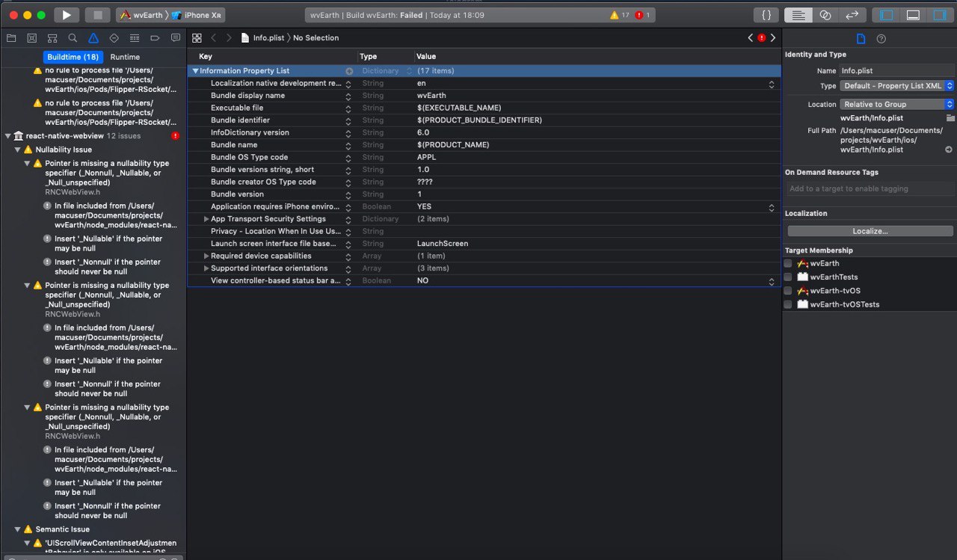Open the Debug navigator
Image resolution: width=957 pixels, height=560 pixels.
[x=135, y=37]
